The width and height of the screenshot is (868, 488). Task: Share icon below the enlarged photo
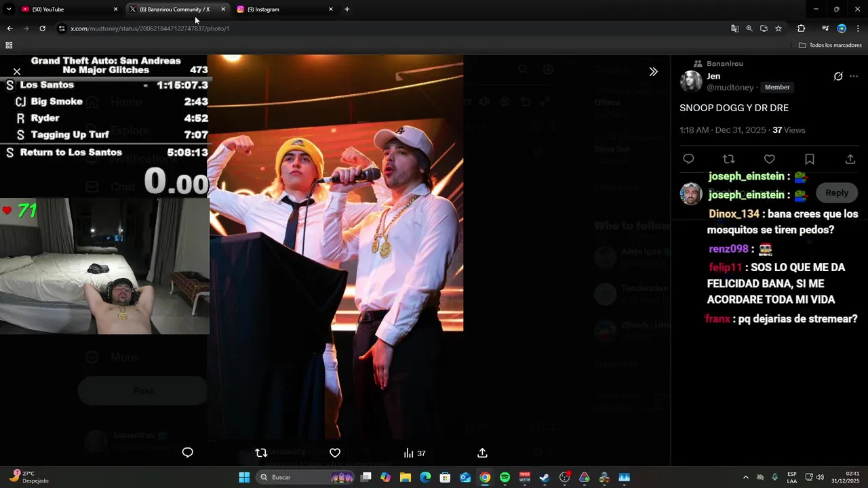click(x=482, y=453)
